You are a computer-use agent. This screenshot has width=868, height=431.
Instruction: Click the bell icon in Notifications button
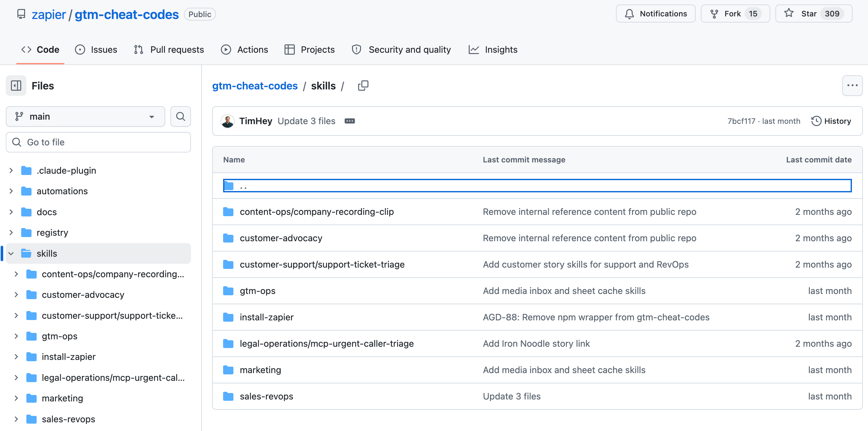click(x=629, y=14)
